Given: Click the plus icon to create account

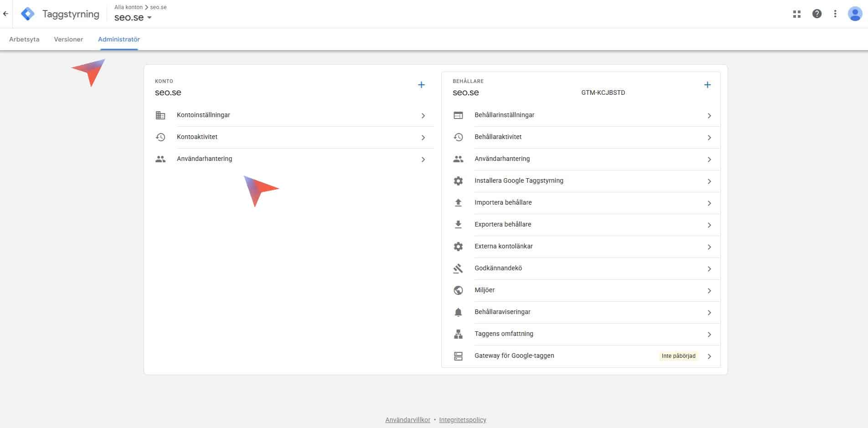Looking at the screenshot, I should (x=421, y=85).
